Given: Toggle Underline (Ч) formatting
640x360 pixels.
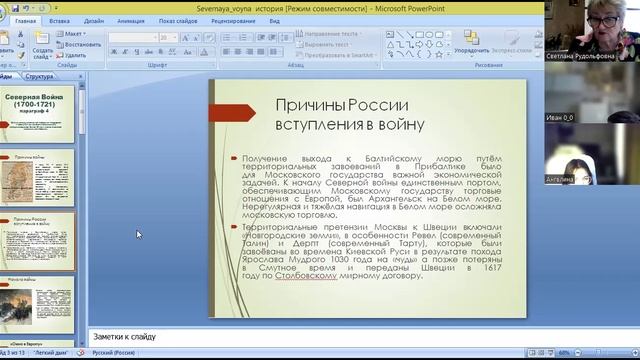Looking at the screenshot, I should pyautogui.click(x=137, y=52).
